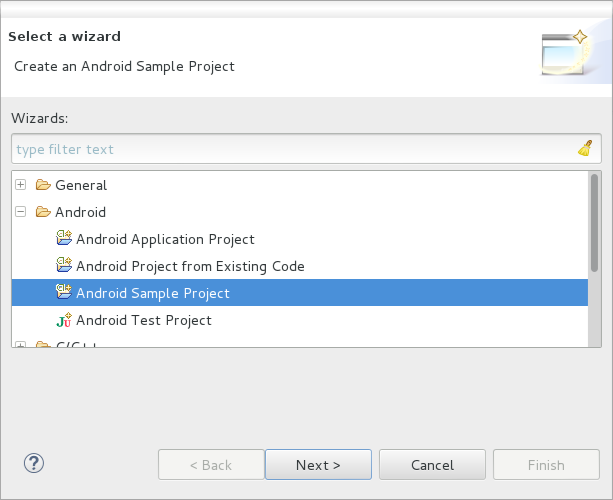Click the disabled Finish button
The image size is (613, 500).
[x=546, y=465]
